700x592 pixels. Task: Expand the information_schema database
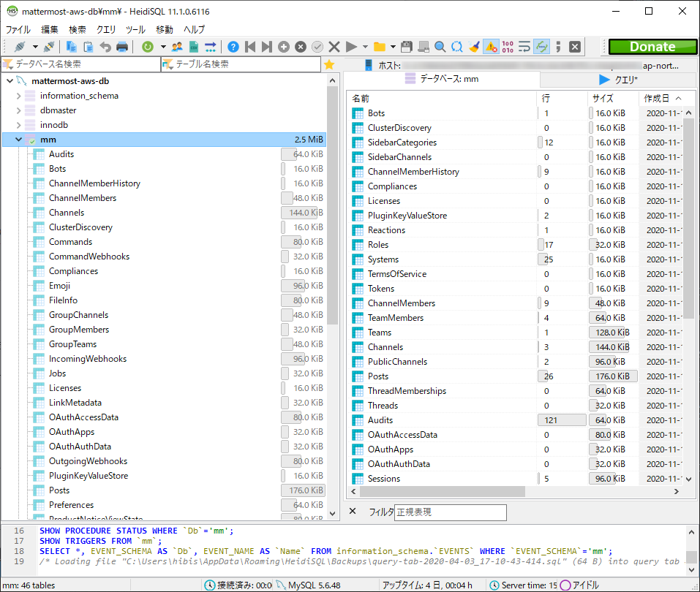pos(18,96)
